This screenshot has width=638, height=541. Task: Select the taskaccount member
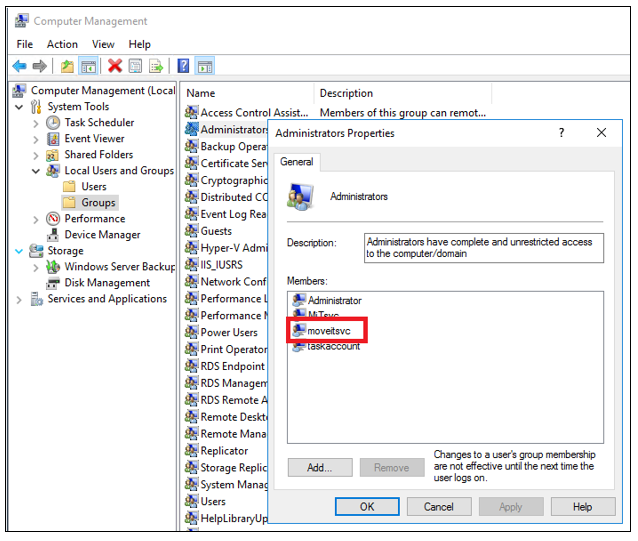tap(326, 346)
